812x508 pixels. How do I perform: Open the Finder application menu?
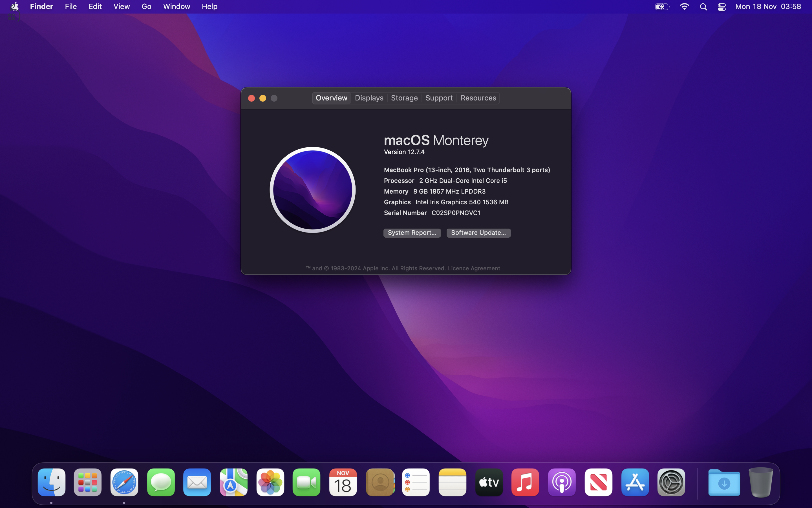tap(42, 6)
